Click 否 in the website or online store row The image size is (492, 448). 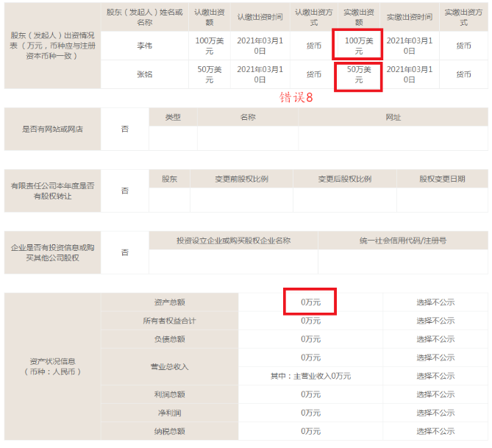[125, 129]
